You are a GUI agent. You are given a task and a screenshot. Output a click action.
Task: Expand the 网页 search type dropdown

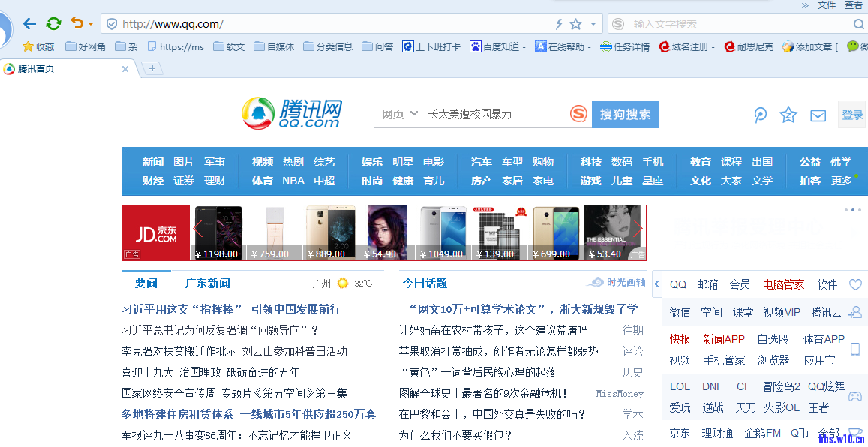[400, 114]
